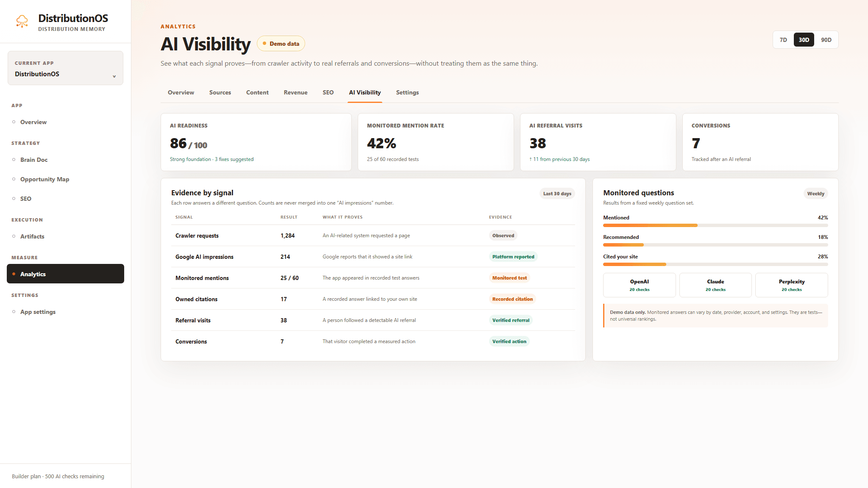The width and height of the screenshot is (868, 488).
Task: Select the Monitored mentions row
Action: point(373,278)
